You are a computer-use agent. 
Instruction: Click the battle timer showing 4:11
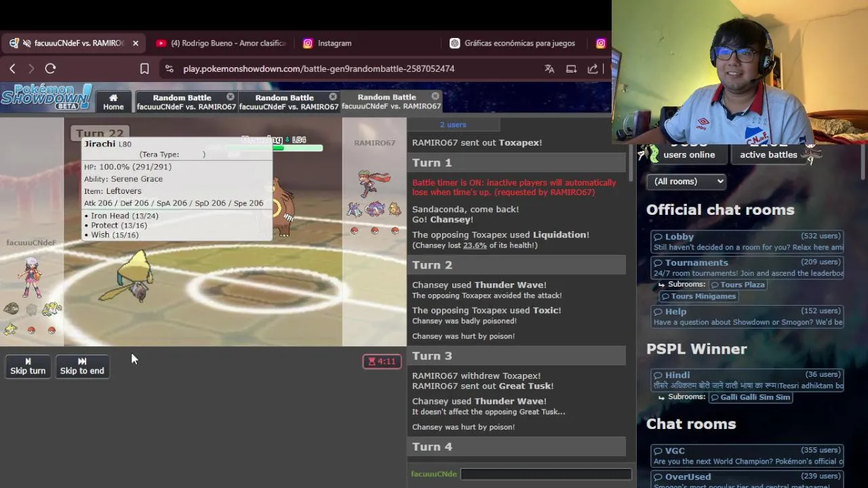pos(382,361)
